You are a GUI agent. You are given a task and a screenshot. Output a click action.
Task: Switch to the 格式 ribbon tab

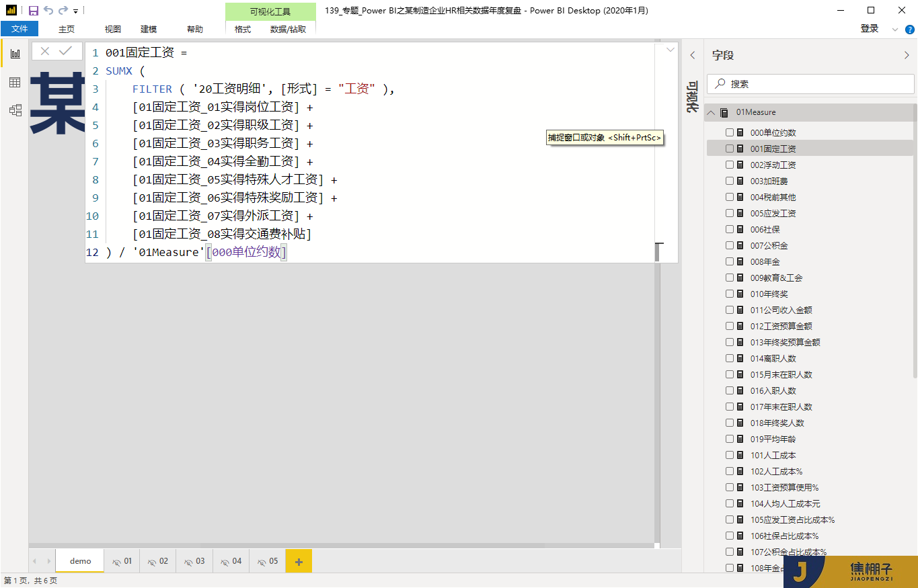pyautogui.click(x=243, y=30)
